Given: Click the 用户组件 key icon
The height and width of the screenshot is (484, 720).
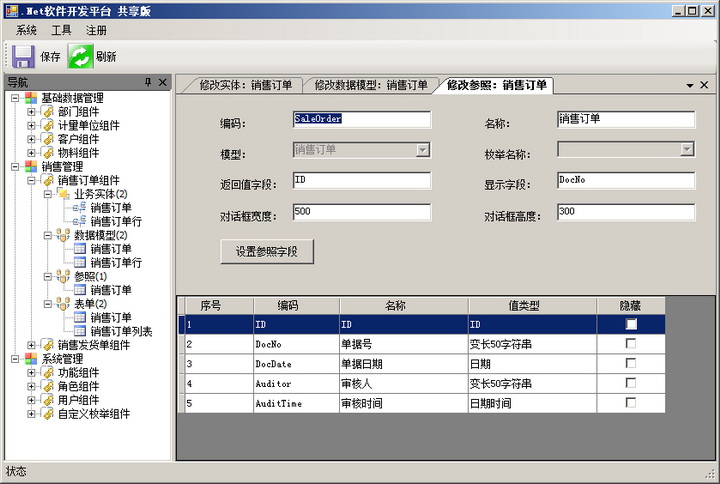Looking at the screenshot, I should [48, 400].
